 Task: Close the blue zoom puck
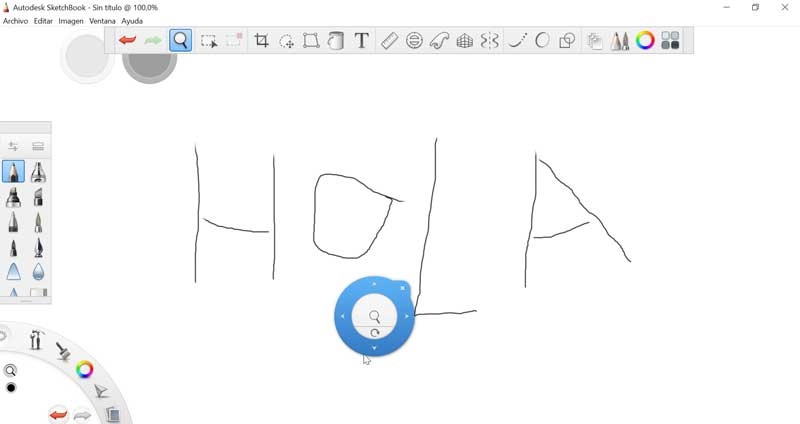click(403, 288)
